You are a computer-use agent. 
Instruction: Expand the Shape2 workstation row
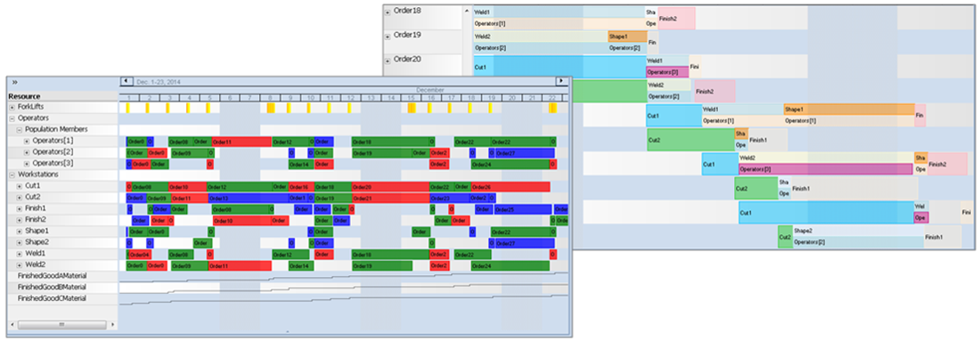tap(20, 242)
